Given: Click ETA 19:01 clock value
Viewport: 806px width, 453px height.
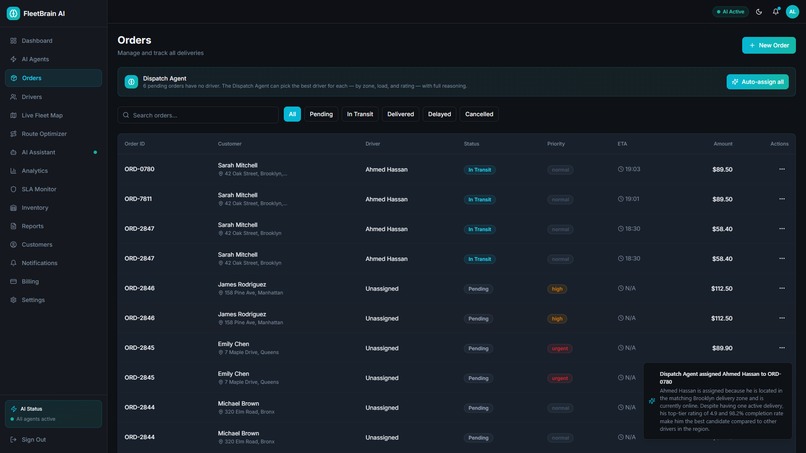Looking at the screenshot, I should (628, 199).
